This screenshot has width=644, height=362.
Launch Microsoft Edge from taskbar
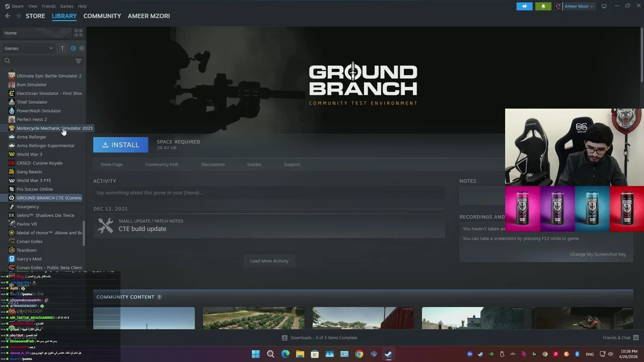[285, 354]
